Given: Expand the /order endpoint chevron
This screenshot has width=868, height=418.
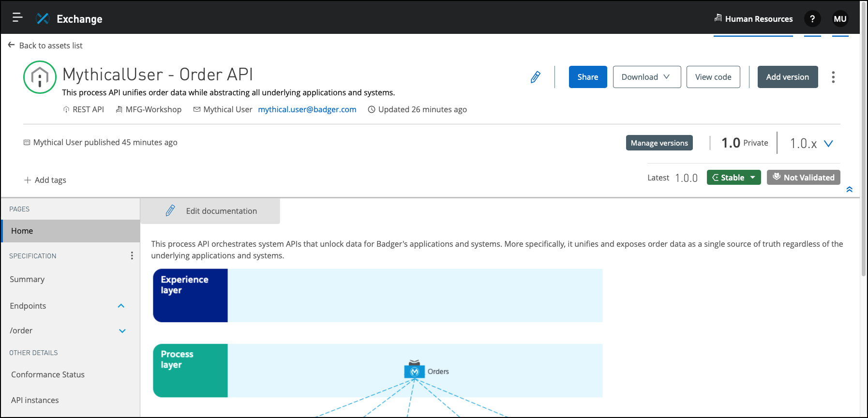Looking at the screenshot, I should click(x=122, y=331).
